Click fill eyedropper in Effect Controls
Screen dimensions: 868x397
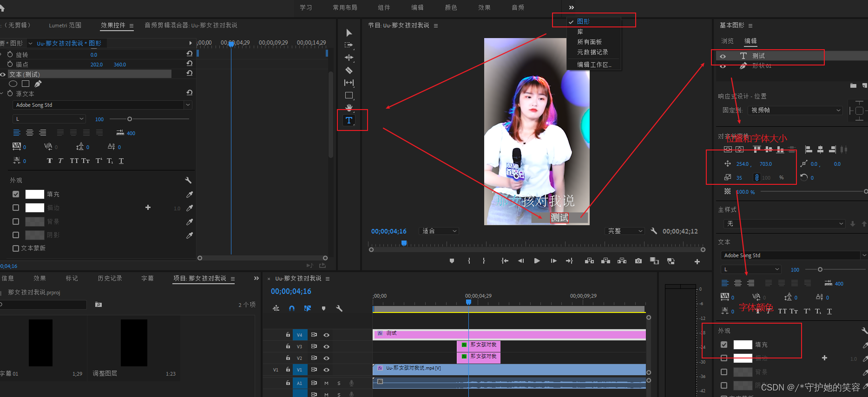(x=190, y=195)
